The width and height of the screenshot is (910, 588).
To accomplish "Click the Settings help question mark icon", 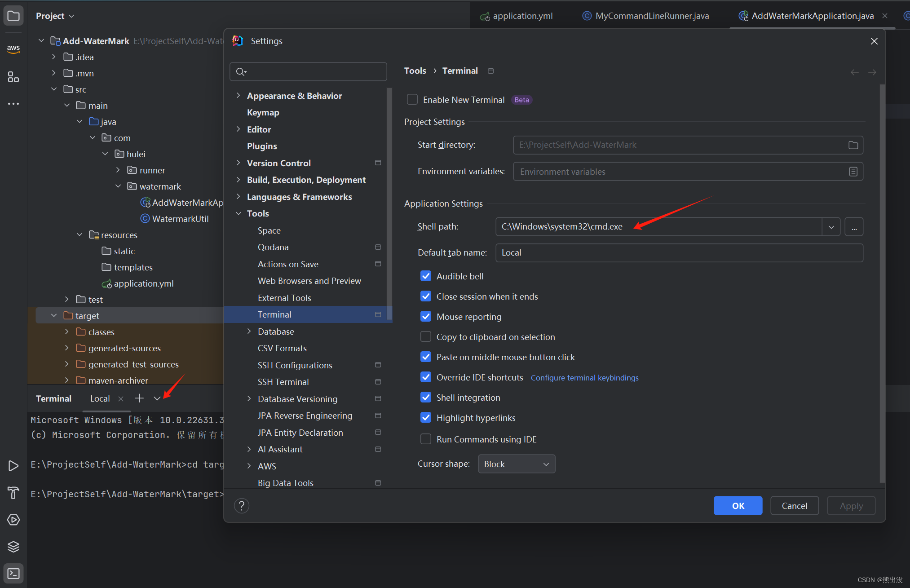I will click(x=242, y=506).
